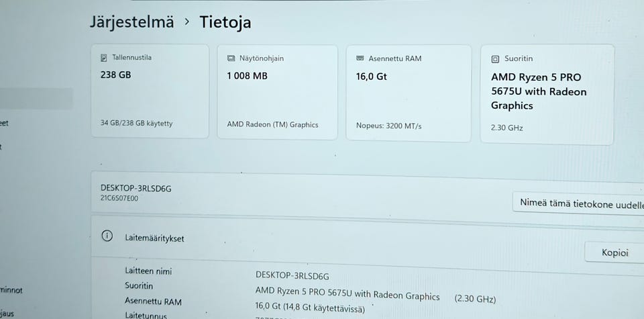Open rename PC button 'Nimeä tämä tietokone uudelleen'
Image resolution: width=644 pixels, height=319 pixels.
coord(578,204)
